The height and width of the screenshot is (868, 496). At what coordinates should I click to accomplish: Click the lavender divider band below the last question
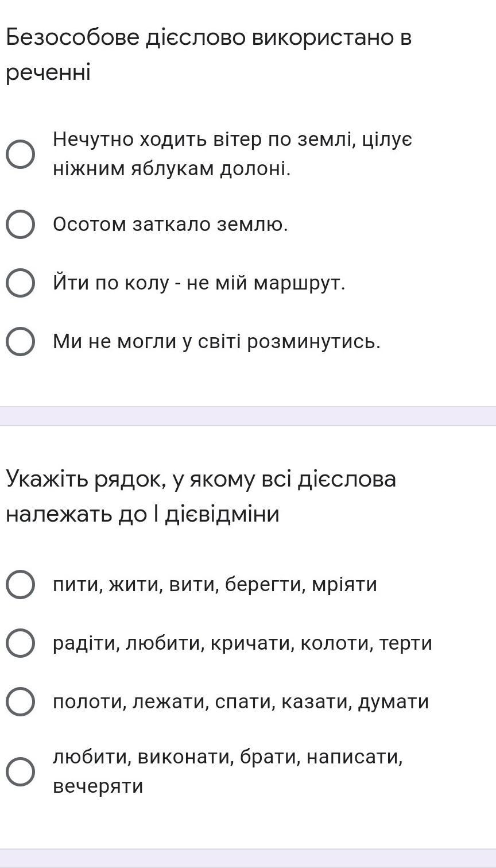point(248,858)
